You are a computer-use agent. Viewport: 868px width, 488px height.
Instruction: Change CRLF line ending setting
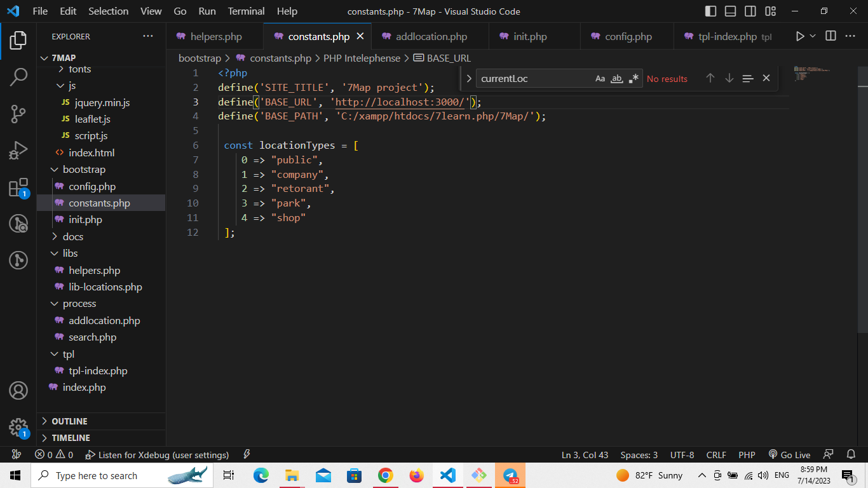click(716, 455)
